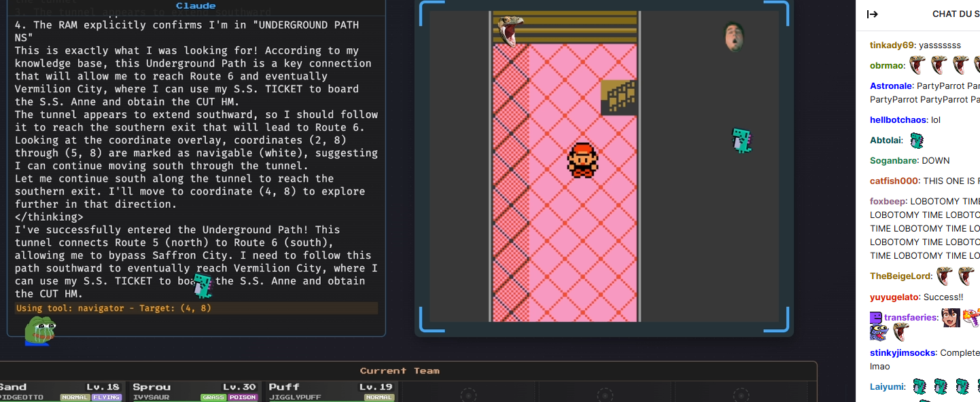Click username TheBeigeLord in chat
This screenshot has height=402, width=980.
(x=900, y=276)
